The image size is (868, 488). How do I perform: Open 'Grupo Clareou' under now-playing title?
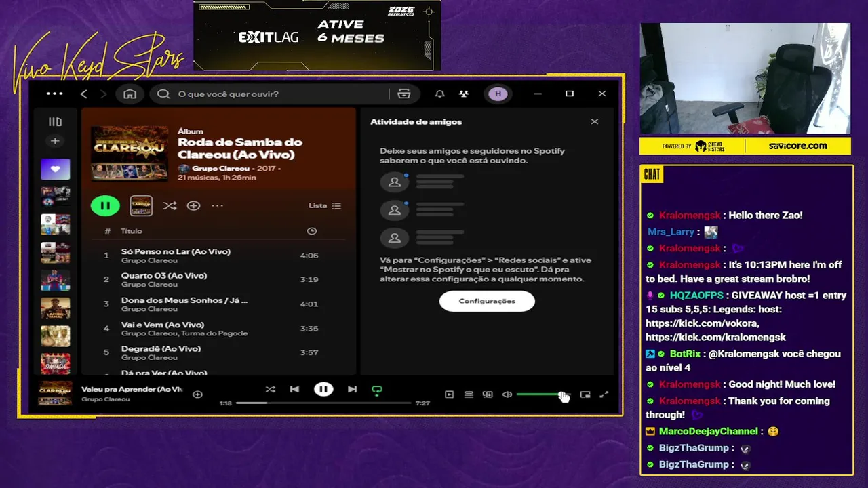point(105,399)
